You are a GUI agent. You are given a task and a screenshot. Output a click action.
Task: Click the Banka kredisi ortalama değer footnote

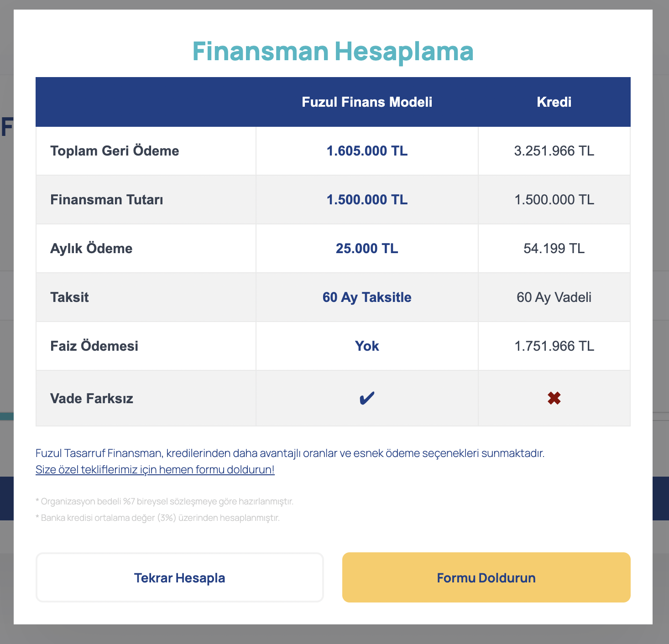click(157, 518)
